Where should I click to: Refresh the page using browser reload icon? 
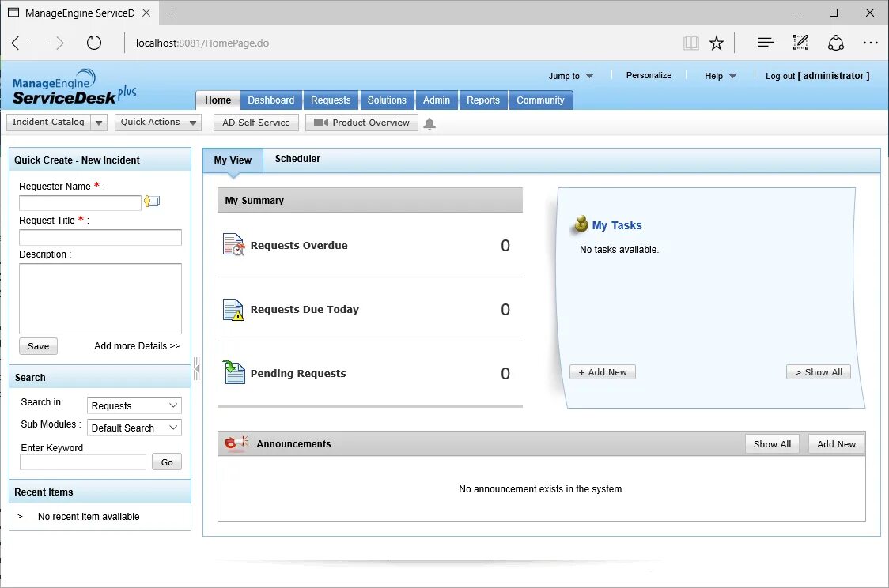tap(94, 43)
